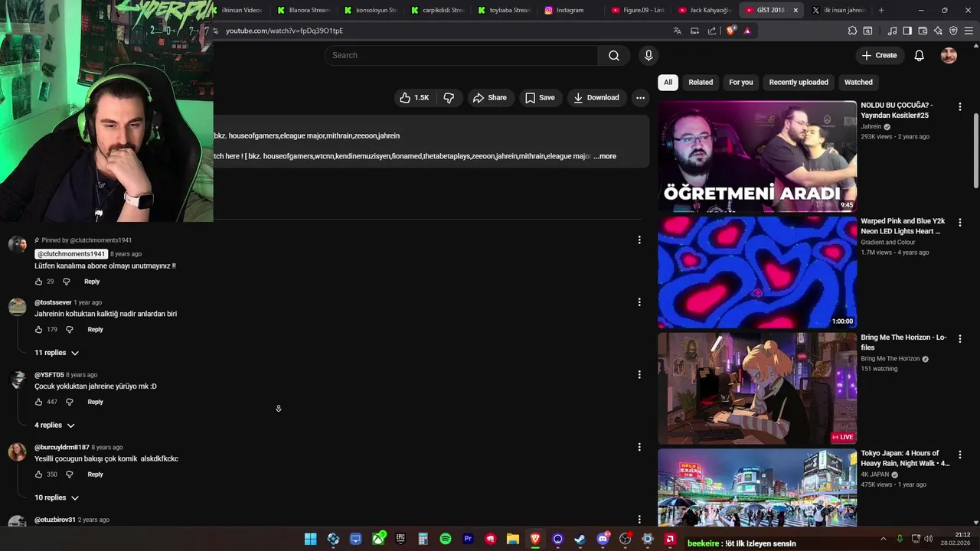
Task: Open the Brave Wallet icon
Action: (923, 31)
